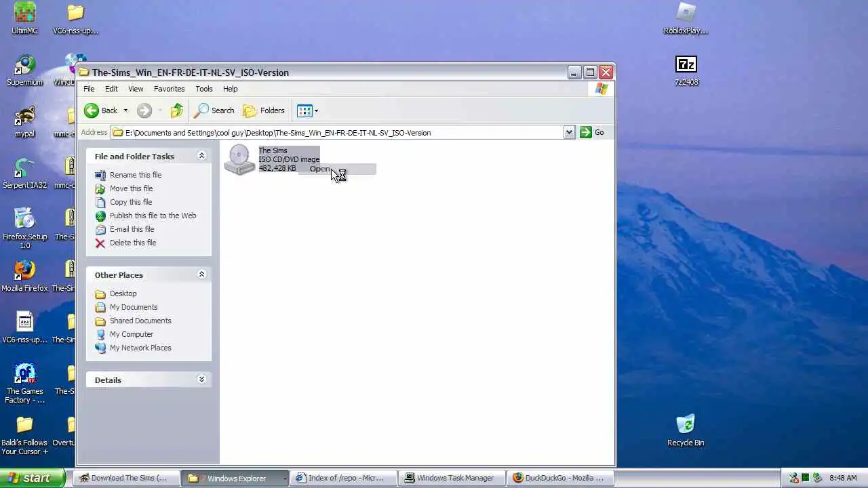Image resolution: width=868 pixels, height=488 pixels.
Task: Switch to DuckDuckGo Mozilla taskbar item
Action: pos(560,478)
